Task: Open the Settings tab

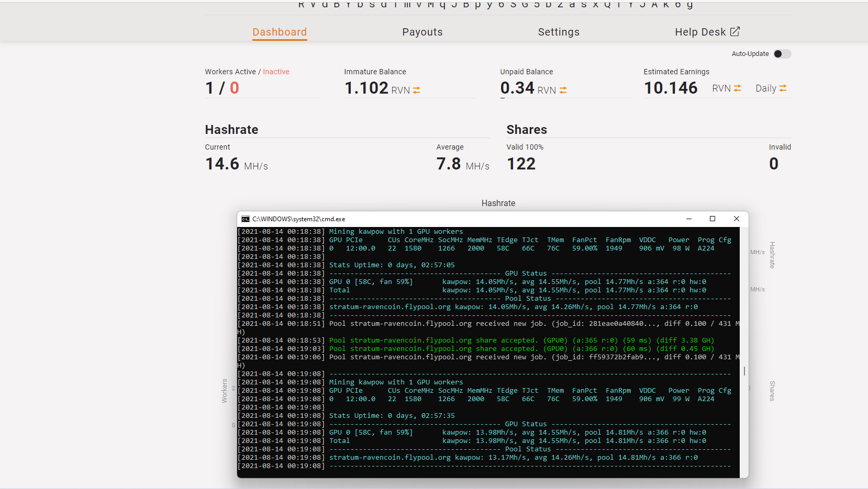Action: click(x=559, y=32)
